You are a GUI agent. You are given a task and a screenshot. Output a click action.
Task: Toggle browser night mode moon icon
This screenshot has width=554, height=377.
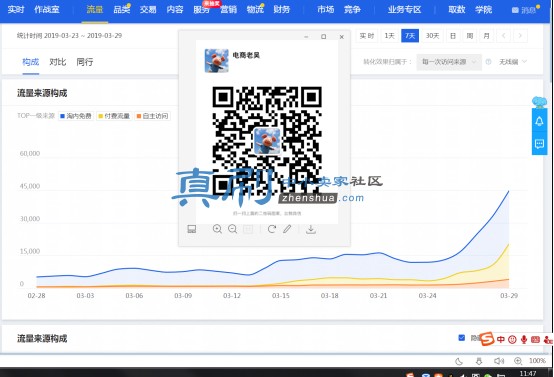click(459, 361)
